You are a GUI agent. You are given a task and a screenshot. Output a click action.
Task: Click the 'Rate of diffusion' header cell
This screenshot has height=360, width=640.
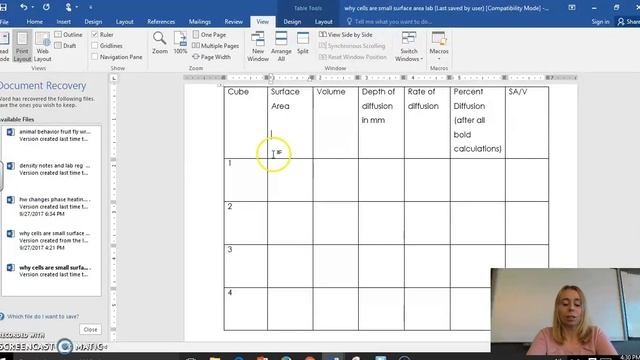coord(427,122)
